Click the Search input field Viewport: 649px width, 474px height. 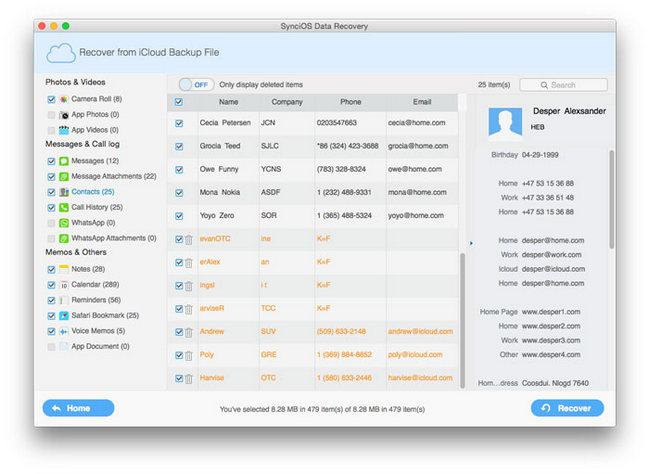pos(563,85)
